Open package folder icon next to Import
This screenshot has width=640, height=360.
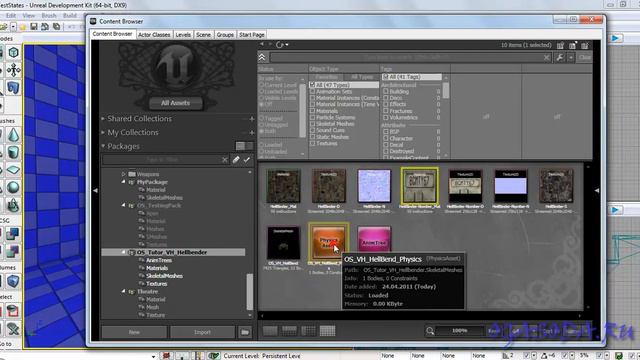pyautogui.click(x=245, y=332)
